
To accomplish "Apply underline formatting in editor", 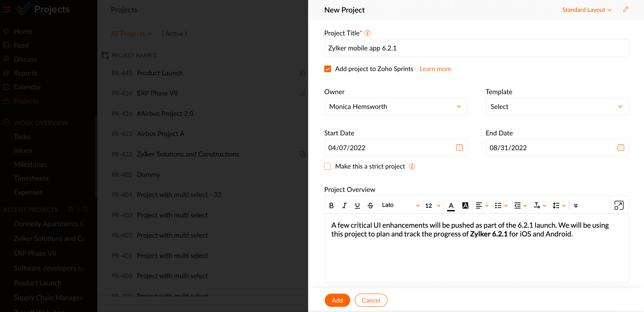I will point(357,205).
